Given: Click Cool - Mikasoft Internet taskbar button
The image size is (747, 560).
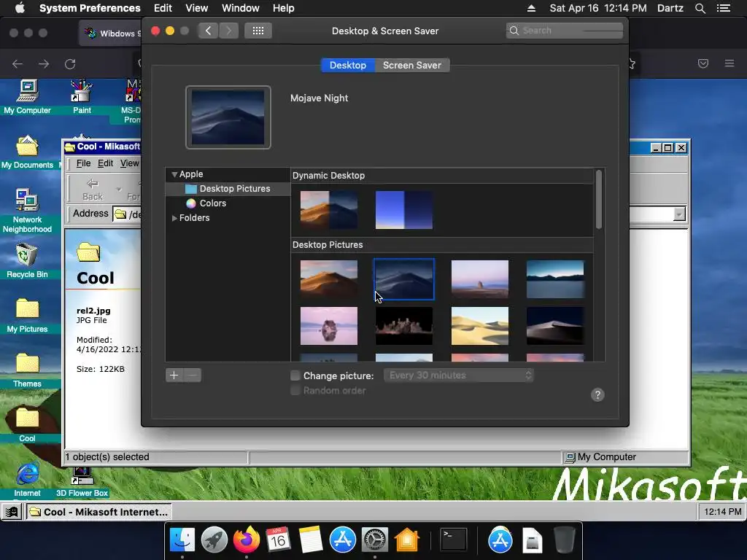Looking at the screenshot, I should (x=98, y=512).
